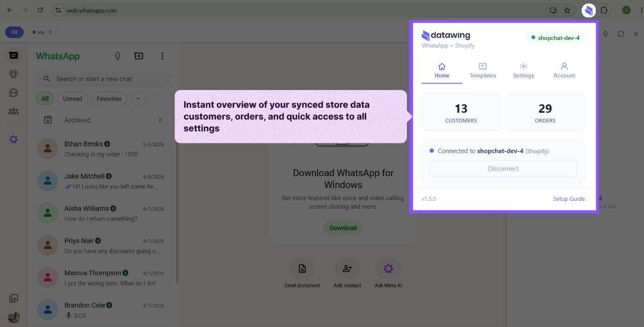Click the install app icon in the address bar
This screenshot has height=327, width=644.
pos(553,10)
